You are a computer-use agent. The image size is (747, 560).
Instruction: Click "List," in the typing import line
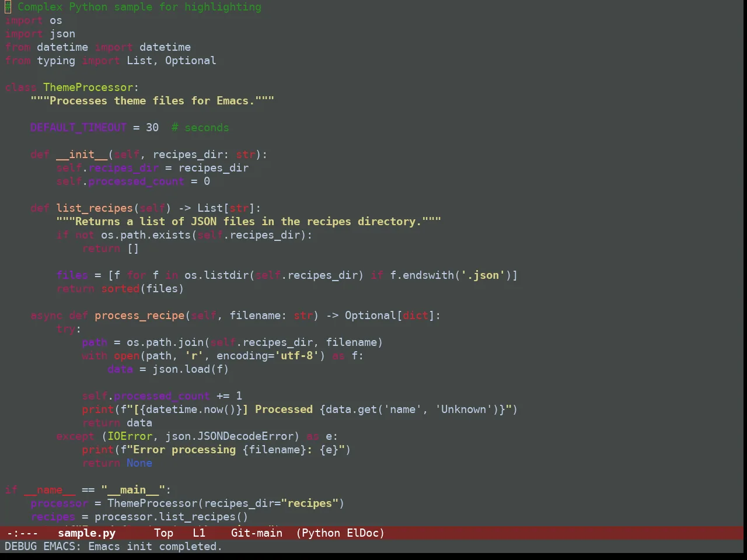pos(142,61)
